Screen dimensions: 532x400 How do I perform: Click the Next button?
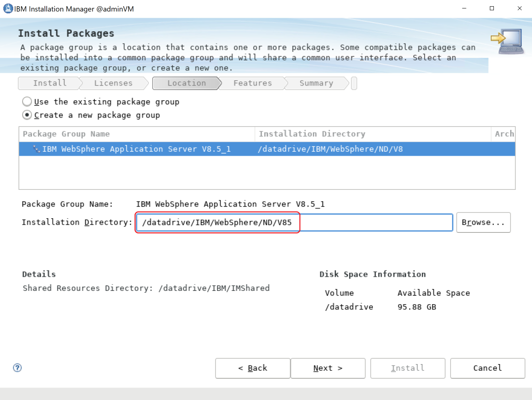pos(328,368)
